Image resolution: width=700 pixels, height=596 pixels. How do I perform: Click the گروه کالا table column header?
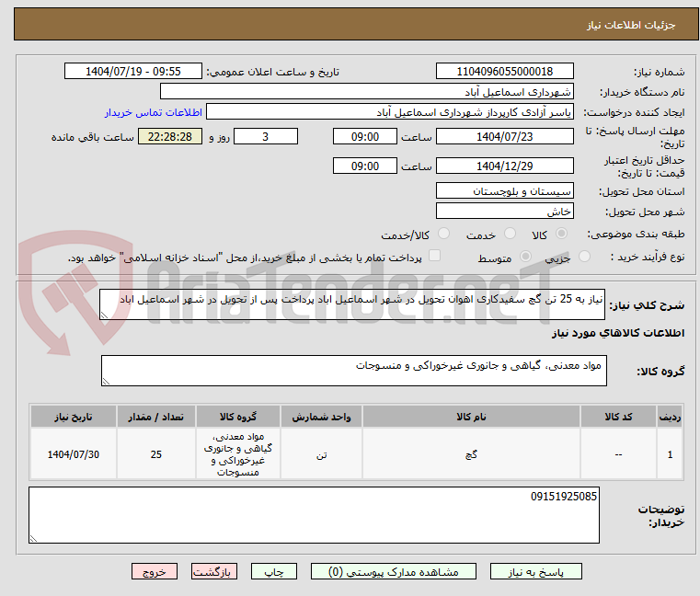point(238,417)
